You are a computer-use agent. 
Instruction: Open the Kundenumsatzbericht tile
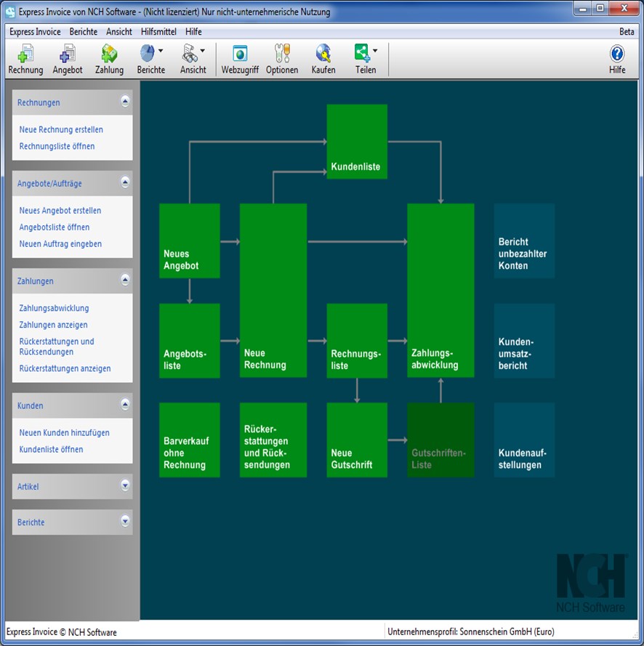[524, 341]
